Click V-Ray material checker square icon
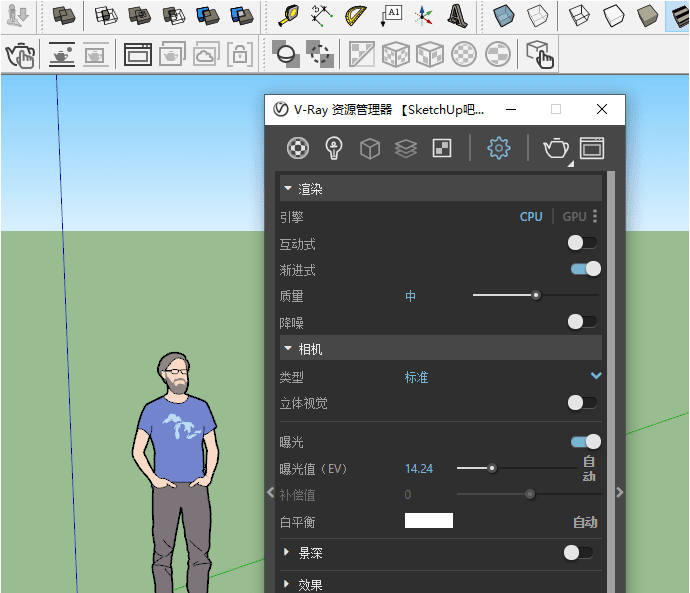This screenshot has height=593, width=690. point(361,54)
